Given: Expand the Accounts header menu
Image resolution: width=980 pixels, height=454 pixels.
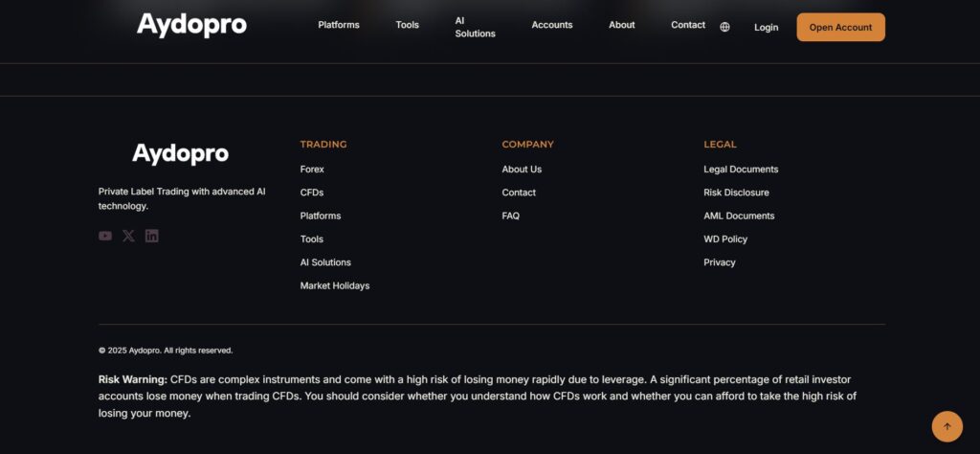Looking at the screenshot, I should click(552, 25).
